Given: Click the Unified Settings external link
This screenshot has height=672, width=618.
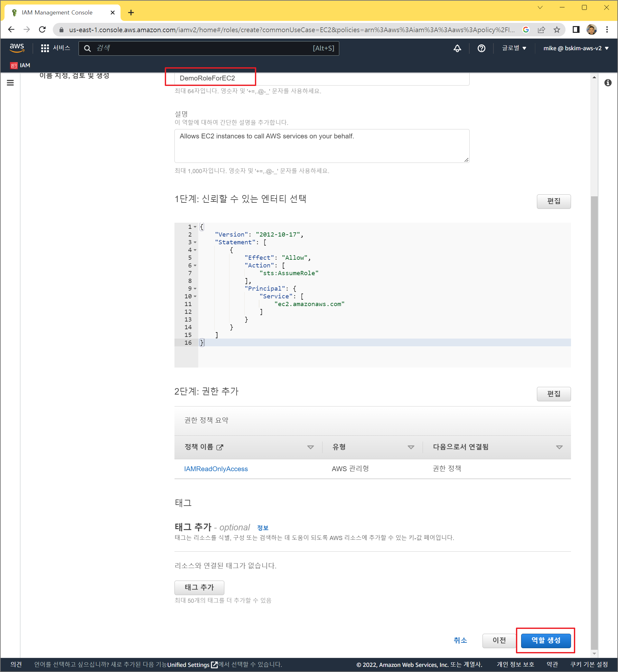Looking at the screenshot, I should click(x=192, y=664).
